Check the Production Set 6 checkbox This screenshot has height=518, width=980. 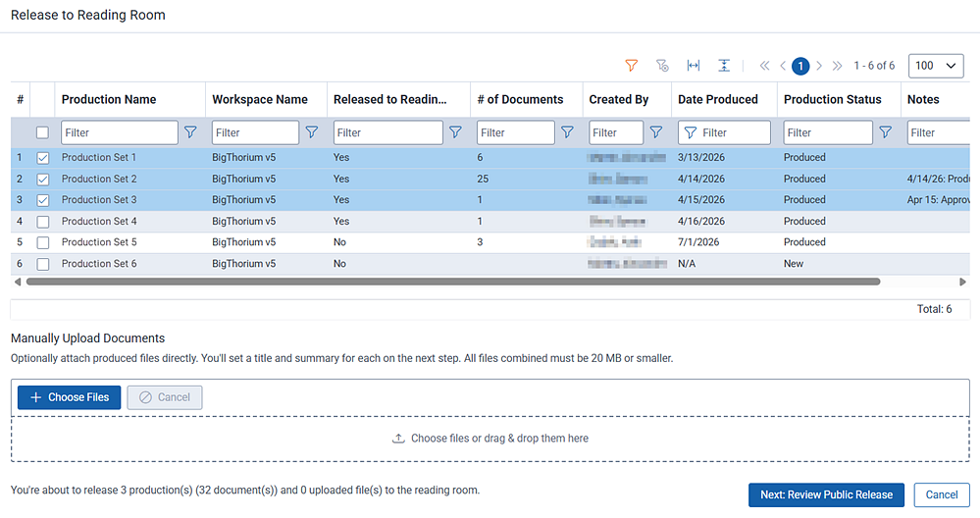(x=42, y=264)
